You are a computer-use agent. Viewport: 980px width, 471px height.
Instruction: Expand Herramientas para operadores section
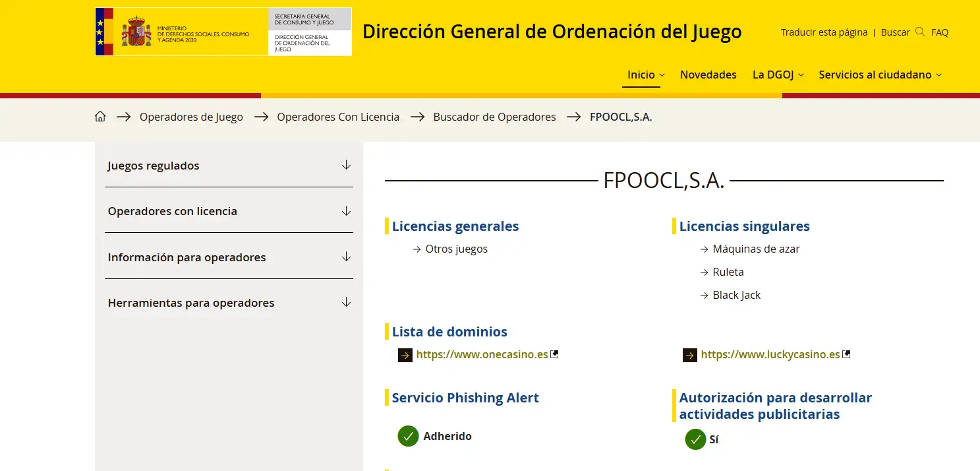229,303
